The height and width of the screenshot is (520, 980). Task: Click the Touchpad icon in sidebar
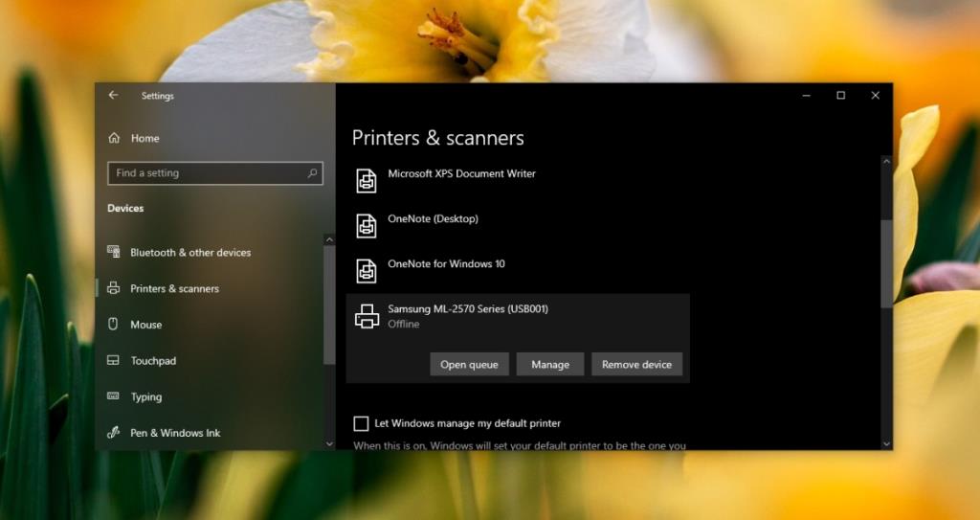coord(113,361)
